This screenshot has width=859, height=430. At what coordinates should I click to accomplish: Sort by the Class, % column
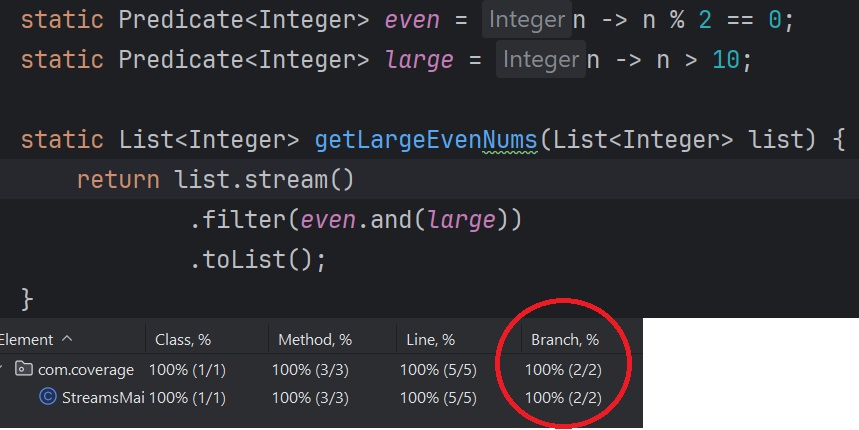click(183, 340)
